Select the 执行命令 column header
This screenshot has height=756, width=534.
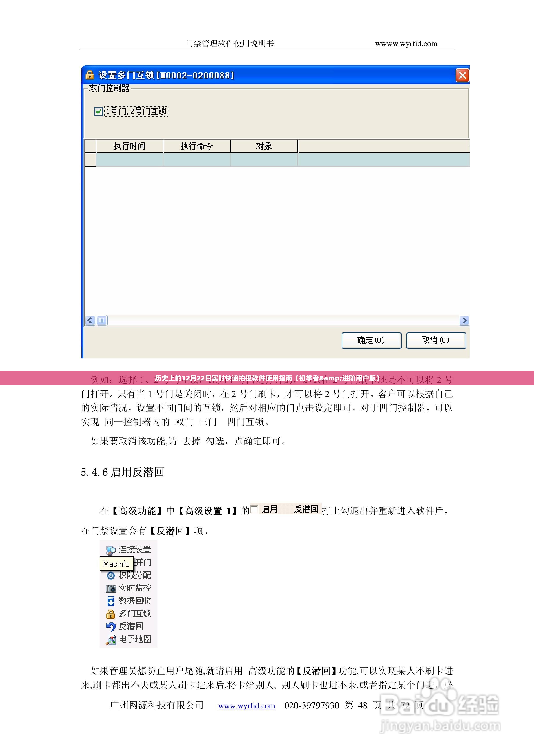pyautogui.click(x=197, y=146)
